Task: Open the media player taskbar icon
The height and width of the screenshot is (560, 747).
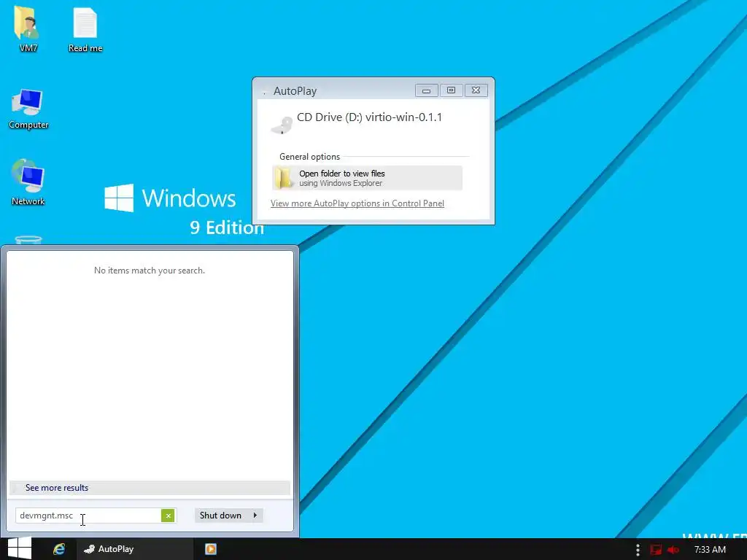Action: 211,549
